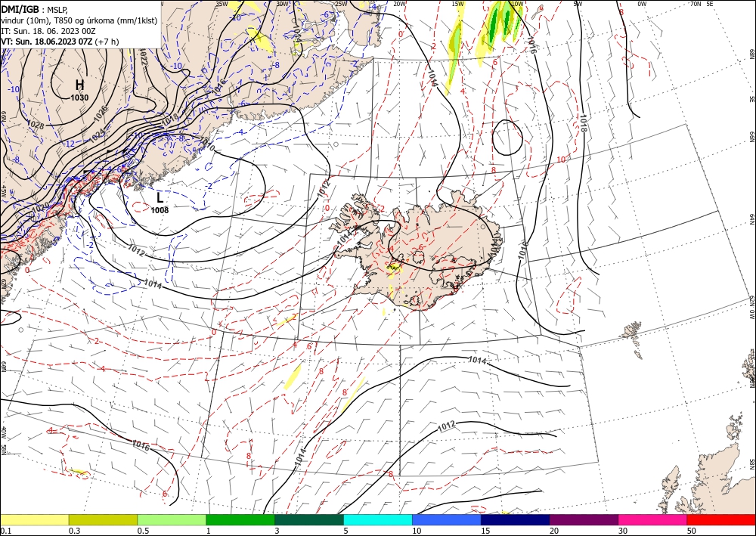Pick the light green 0.5 legend swatch

coord(172,519)
